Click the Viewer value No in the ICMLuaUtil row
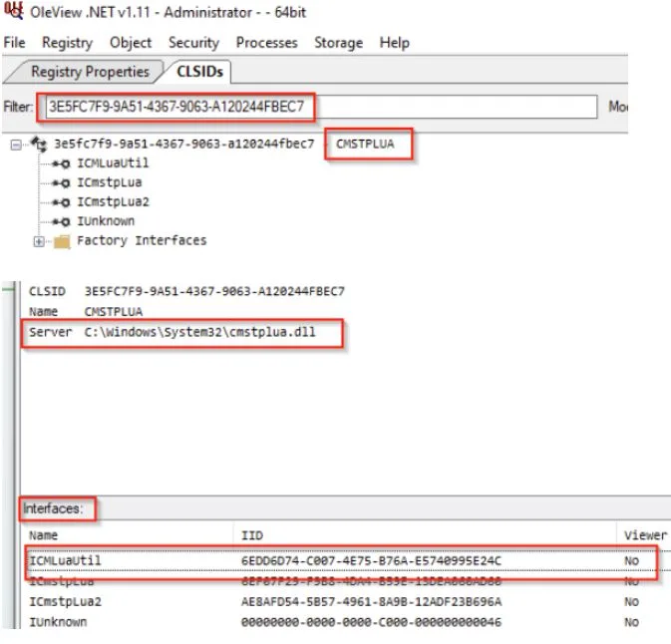Screen dimensions: 671x644 631,560
